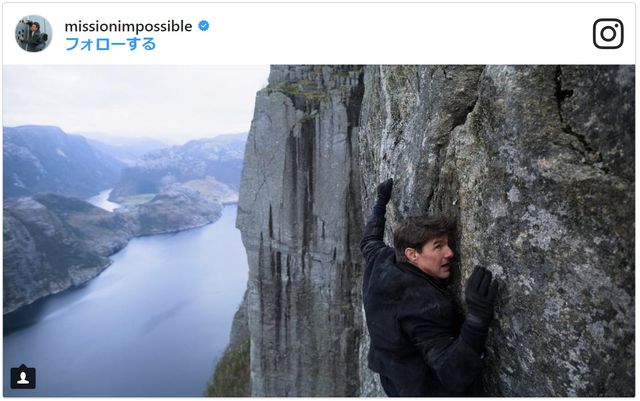This screenshot has width=640, height=401.
Task: Click the distant river between the mountains
Action: [102, 200]
